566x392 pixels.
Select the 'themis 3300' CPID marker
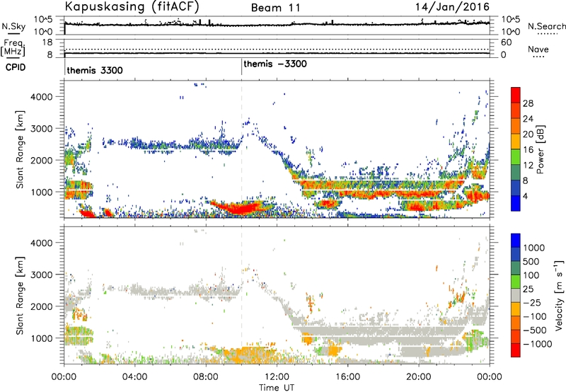[95, 70]
